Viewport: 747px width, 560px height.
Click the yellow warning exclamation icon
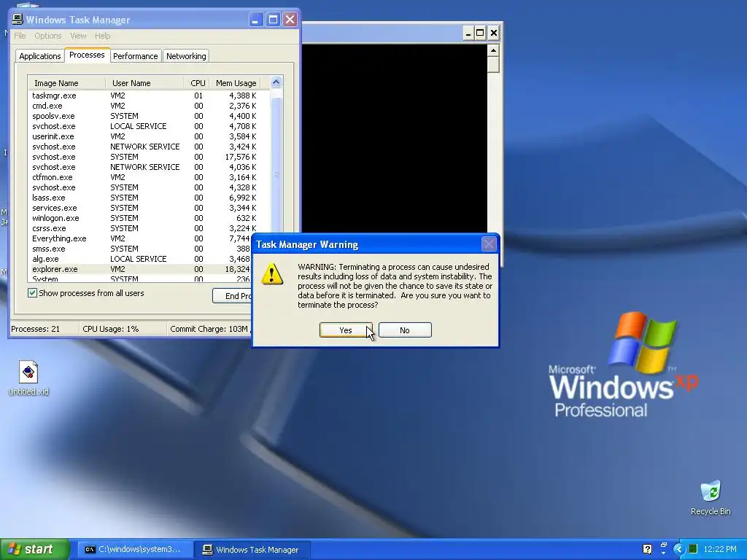point(272,274)
